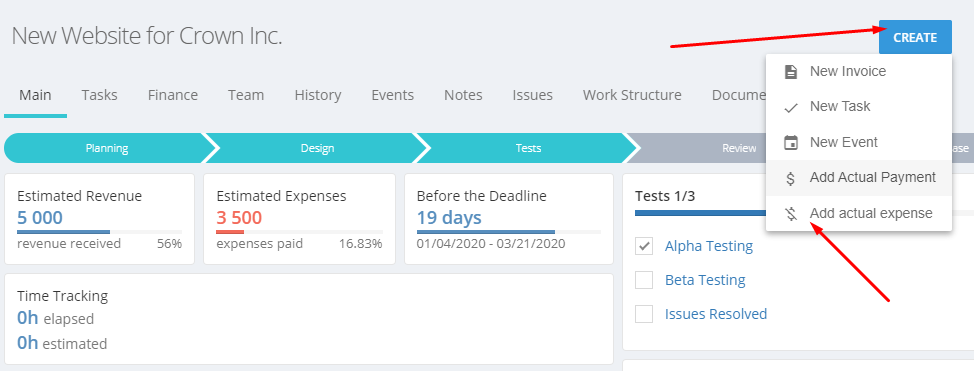
Task: Click the Estimated Revenue value 5 000
Action: coord(40,218)
